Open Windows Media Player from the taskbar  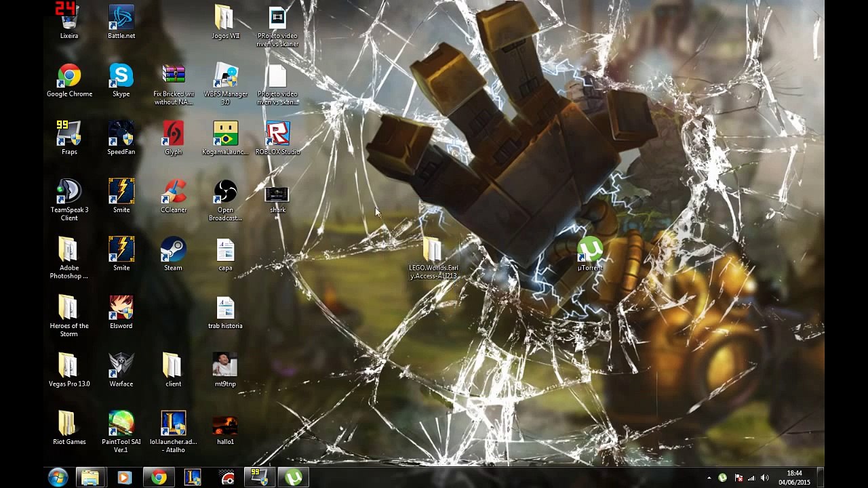(x=124, y=478)
